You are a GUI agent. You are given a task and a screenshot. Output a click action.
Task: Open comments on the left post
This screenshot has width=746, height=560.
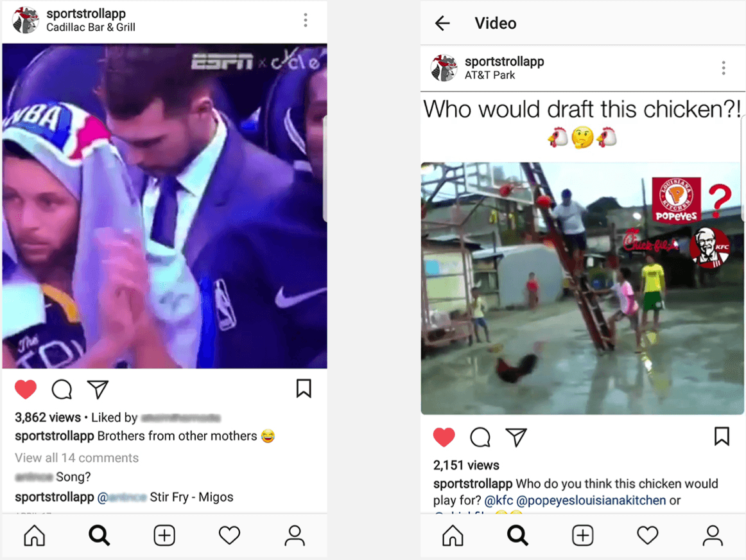click(x=62, y=389)
